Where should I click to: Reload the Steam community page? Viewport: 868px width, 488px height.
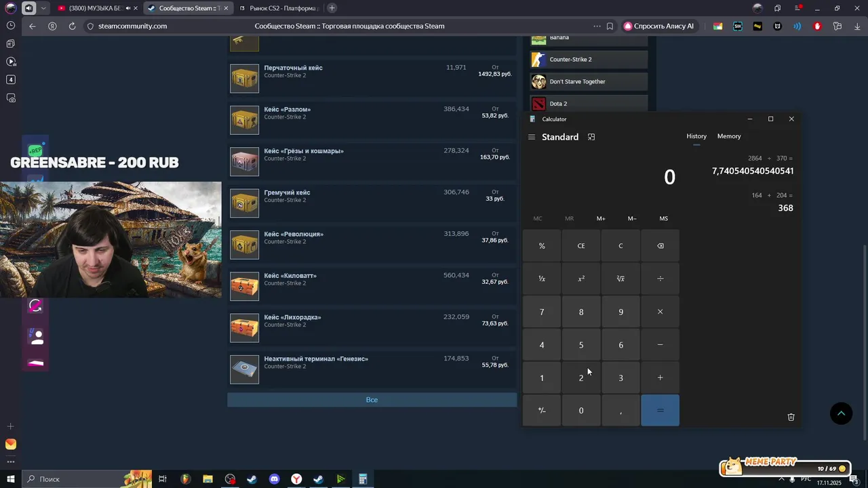coord(72,26)
